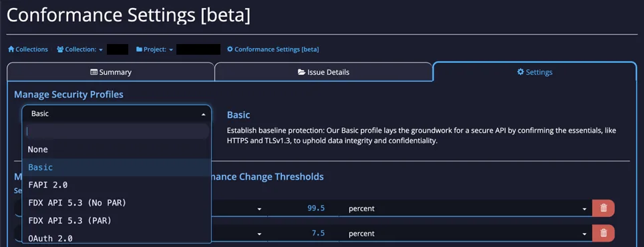Click the Settings tab gear icon
644x247 pixels.
[x=520, y=72]
